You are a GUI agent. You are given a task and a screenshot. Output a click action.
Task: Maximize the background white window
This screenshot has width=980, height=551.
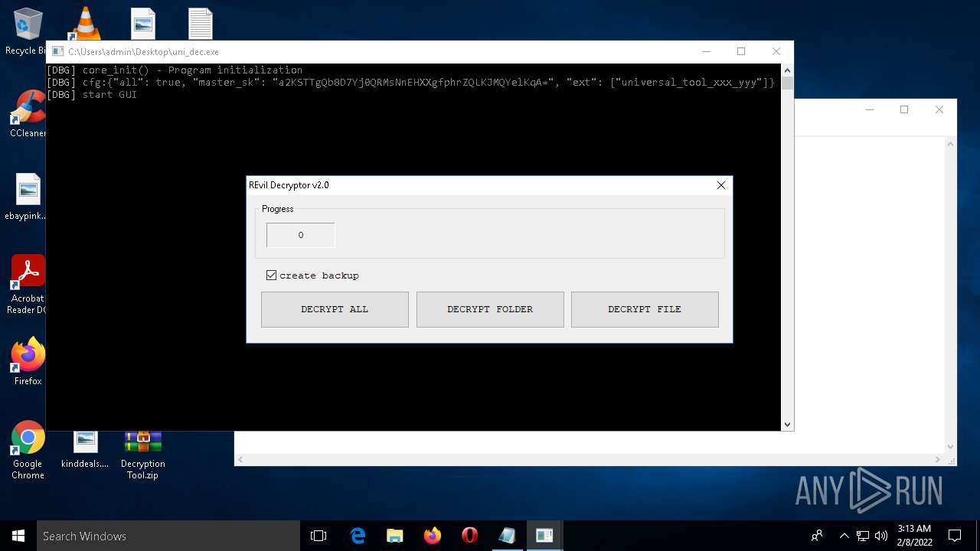[x=904, y=109]
